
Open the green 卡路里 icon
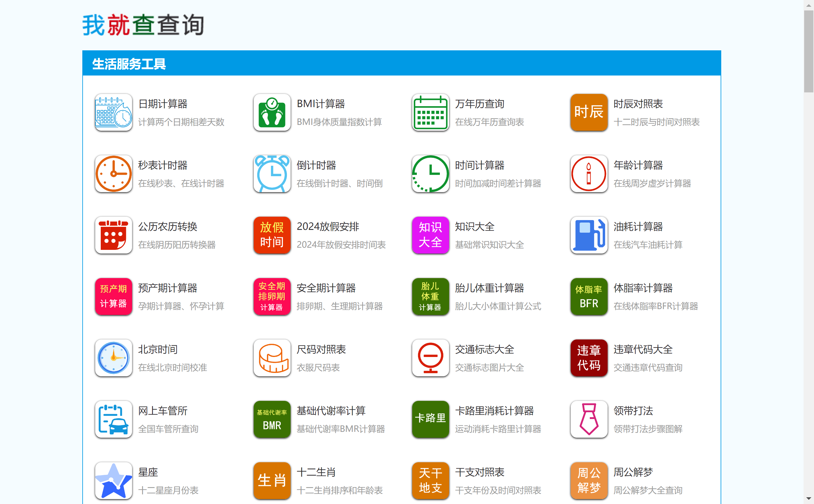430,419
